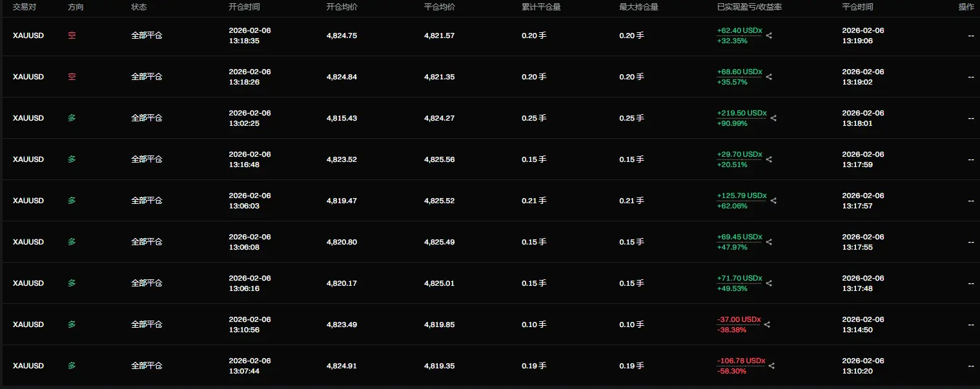Click share icon beside +68.60 USDx profit

coord(769,77)
